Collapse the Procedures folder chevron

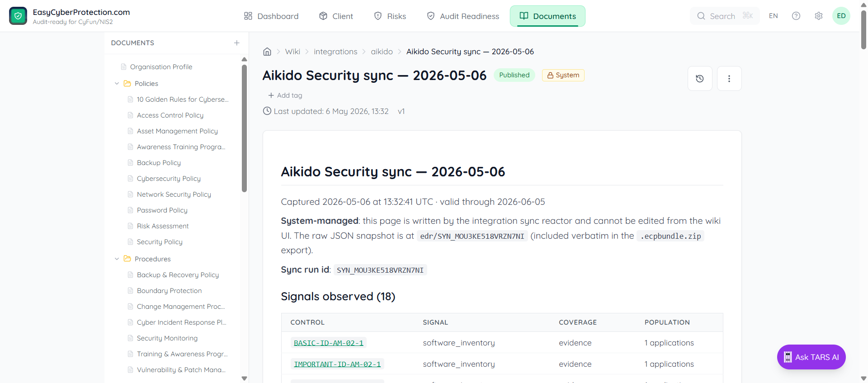tap(117, 259)
